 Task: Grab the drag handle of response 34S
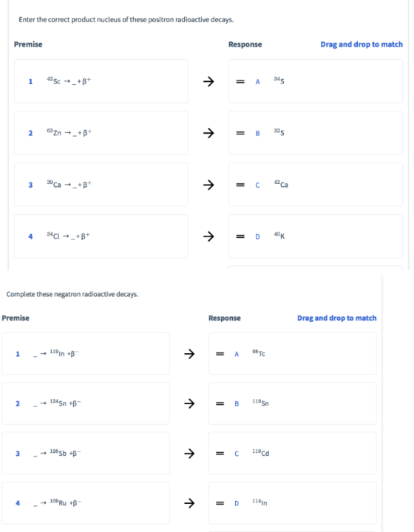click(x=240, y=81)
